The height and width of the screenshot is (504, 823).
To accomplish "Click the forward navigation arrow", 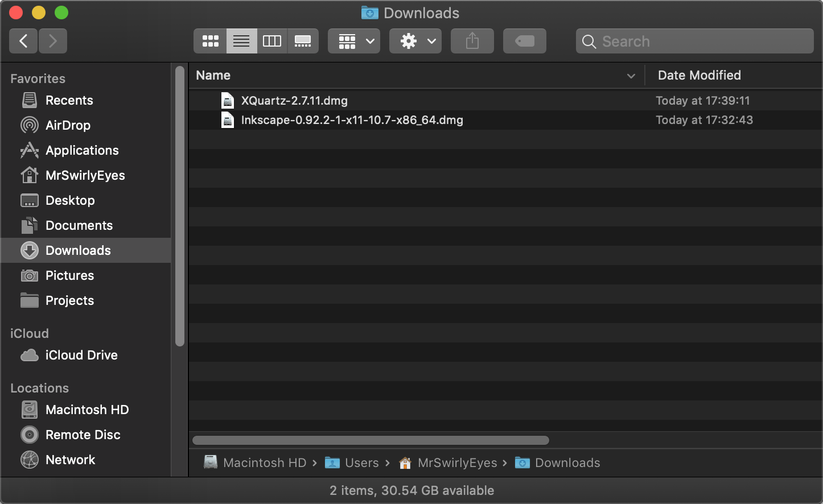I will 53,41.
